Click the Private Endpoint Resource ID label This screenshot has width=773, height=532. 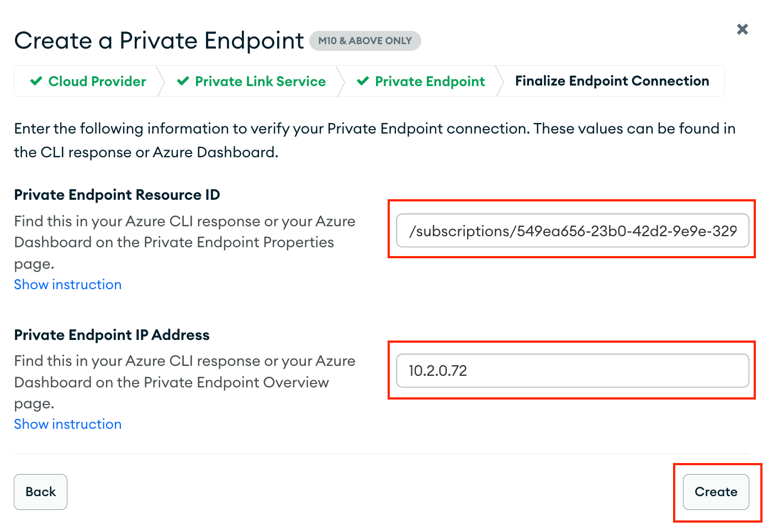coord(117,194)
